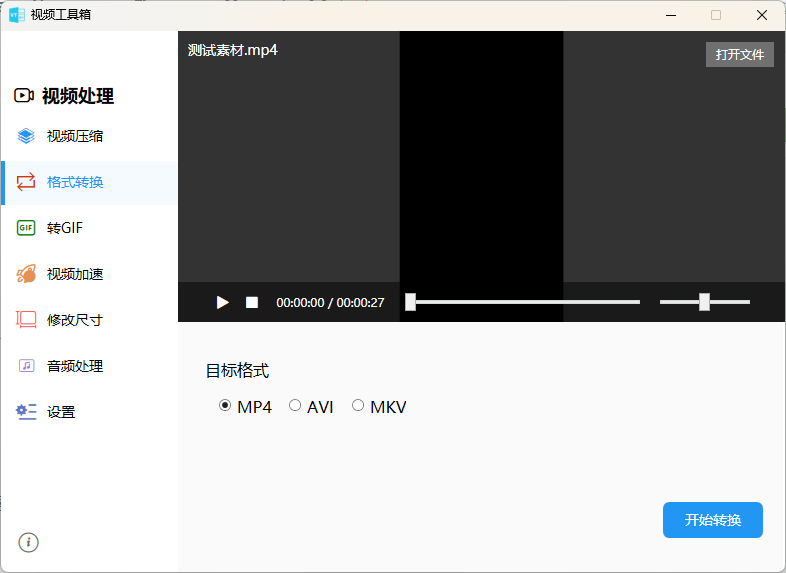Viewport: 786px width, 573px height.
Task: Click the 设置 gear icon
Action: tap(26, 412)
